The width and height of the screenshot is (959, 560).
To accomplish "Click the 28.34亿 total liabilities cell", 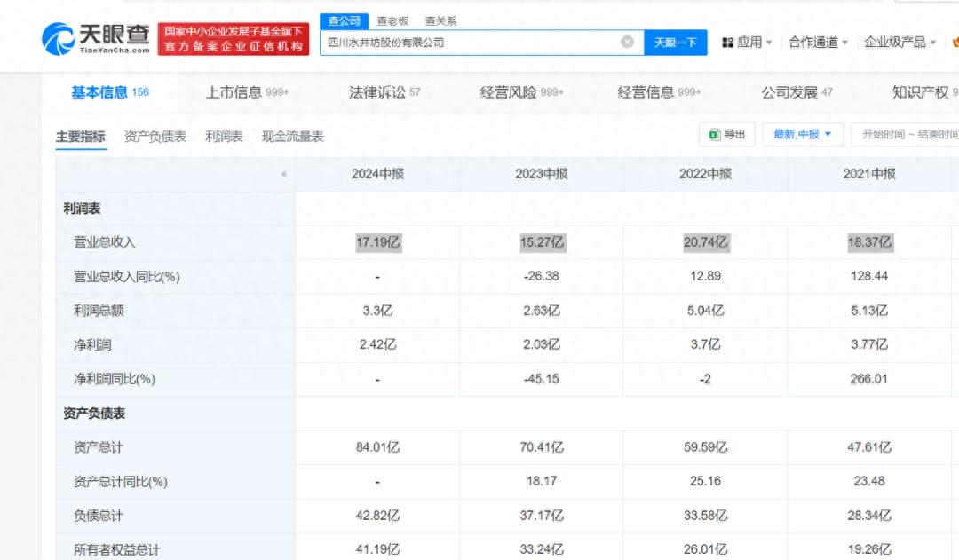I will [869, 516].
